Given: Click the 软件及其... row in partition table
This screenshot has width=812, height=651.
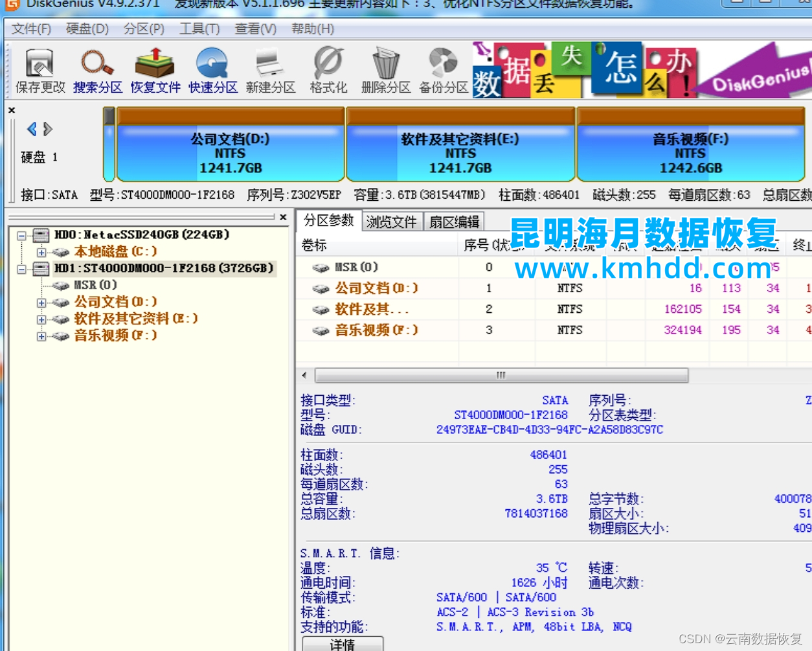Looking at the screenshot, I should click(554, 309).
